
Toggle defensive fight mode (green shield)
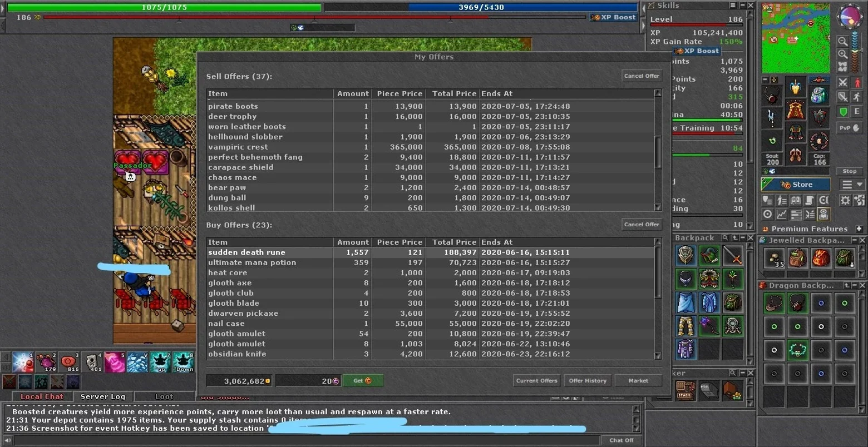pos(844,112)
